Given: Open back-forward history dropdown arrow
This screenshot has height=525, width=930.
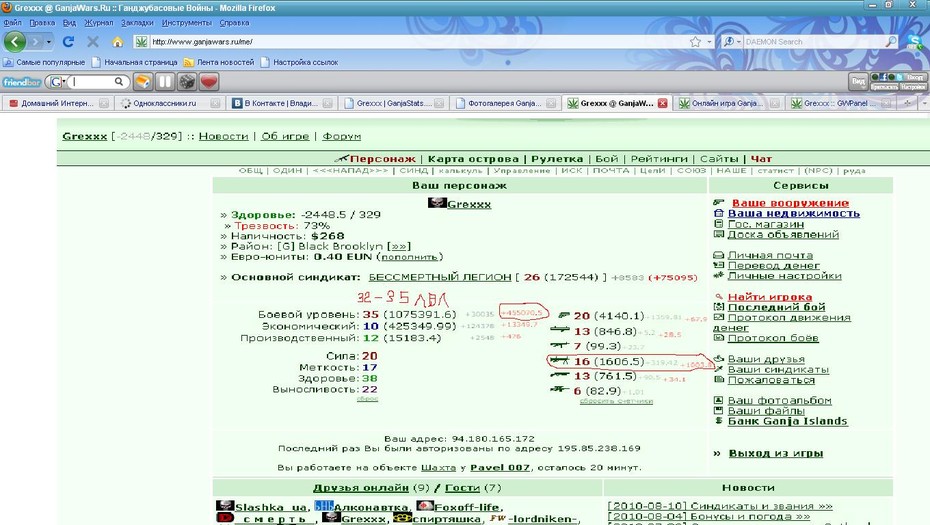Looking at the screenshot, I should (x=49, y=42).
